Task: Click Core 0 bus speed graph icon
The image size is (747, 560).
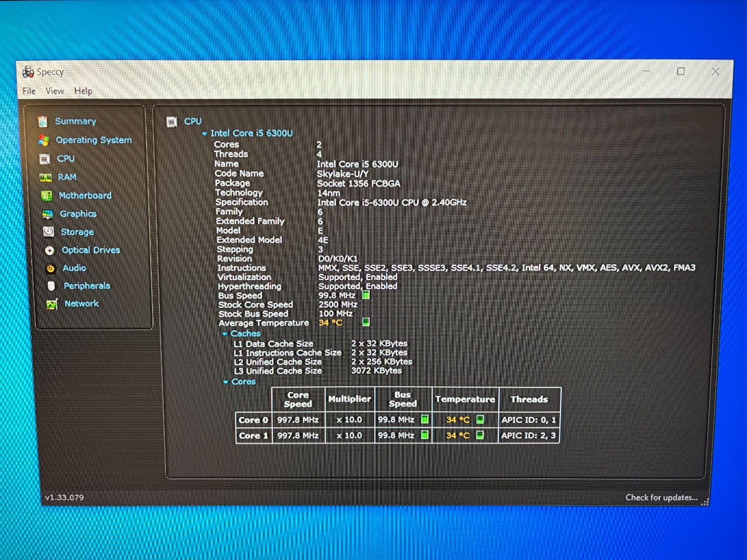Action: (424, 419)
